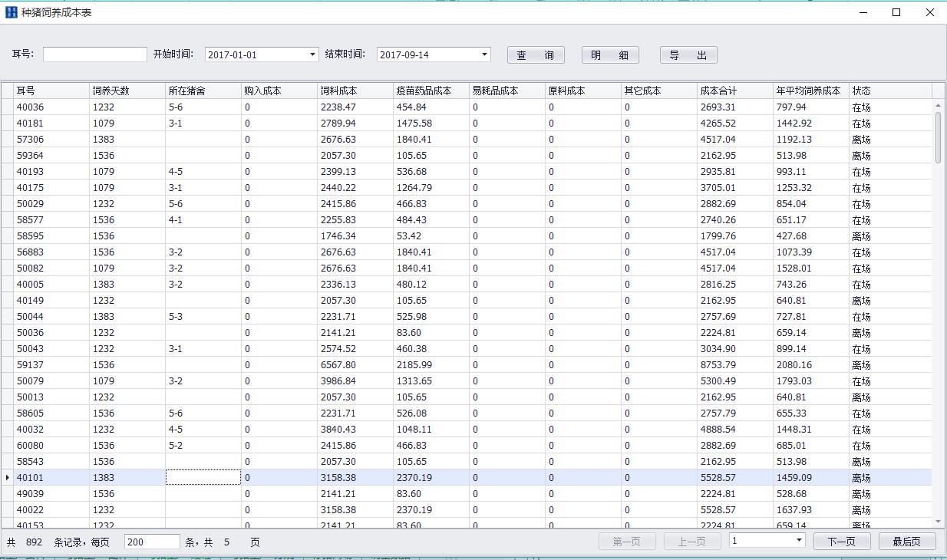
Task: Open the 明细 details view
Action: [610, 55]
